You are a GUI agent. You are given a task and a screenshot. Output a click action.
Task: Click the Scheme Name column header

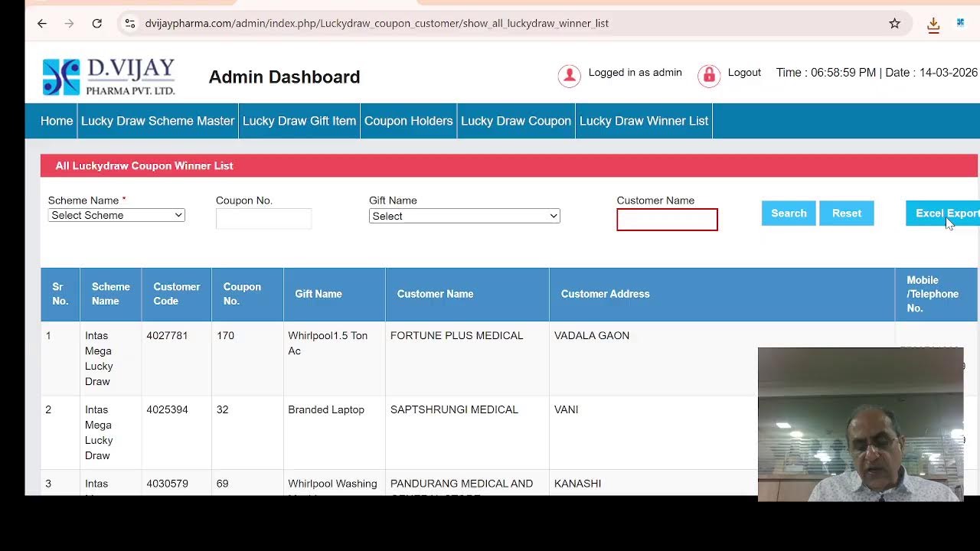tap(110, 294)
